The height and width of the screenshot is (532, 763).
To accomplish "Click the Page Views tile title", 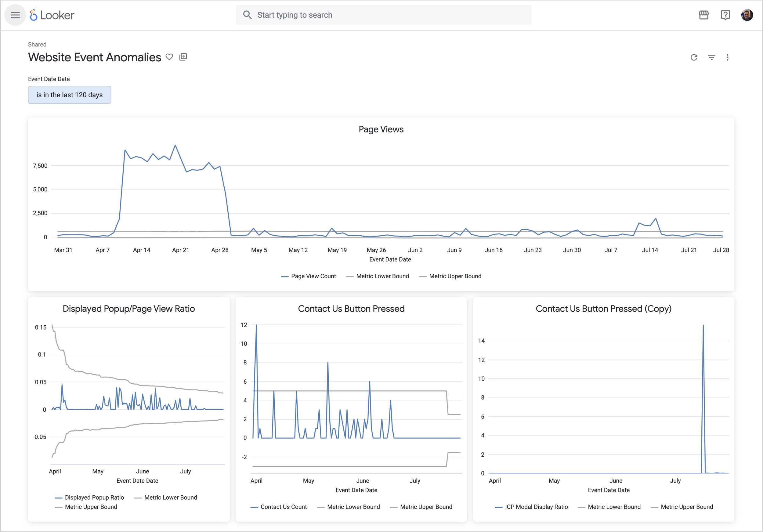I will 381,130.
